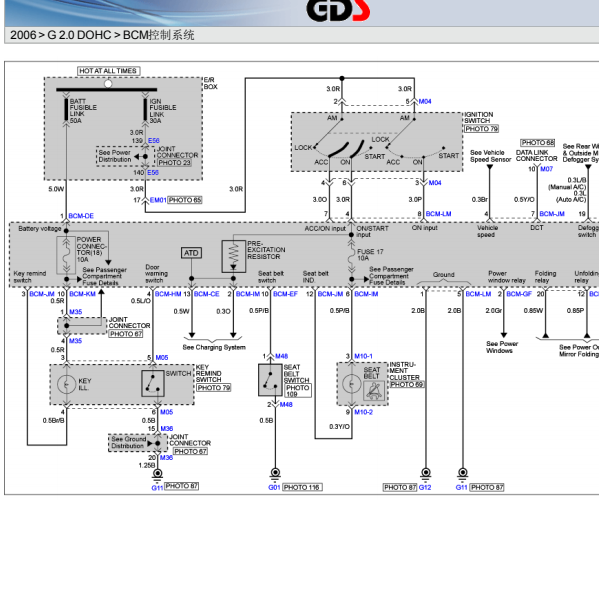Viewport: 599px width, 600px height.
Task: View PHOTO 79 of the ignition switch
Action: [x=481, y=129]
